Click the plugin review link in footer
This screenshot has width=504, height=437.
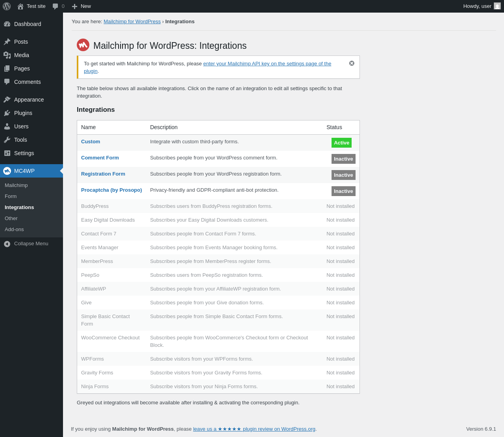click(x=254, y=429)
